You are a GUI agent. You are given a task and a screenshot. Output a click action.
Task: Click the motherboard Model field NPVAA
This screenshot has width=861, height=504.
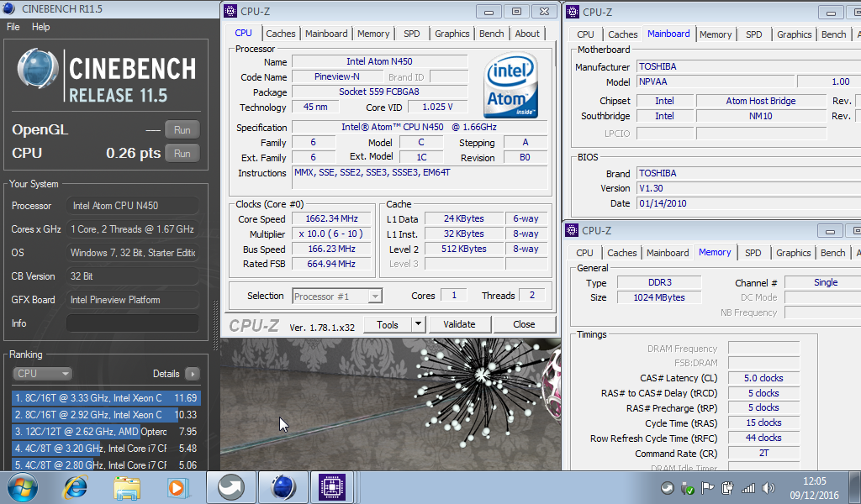716,81
